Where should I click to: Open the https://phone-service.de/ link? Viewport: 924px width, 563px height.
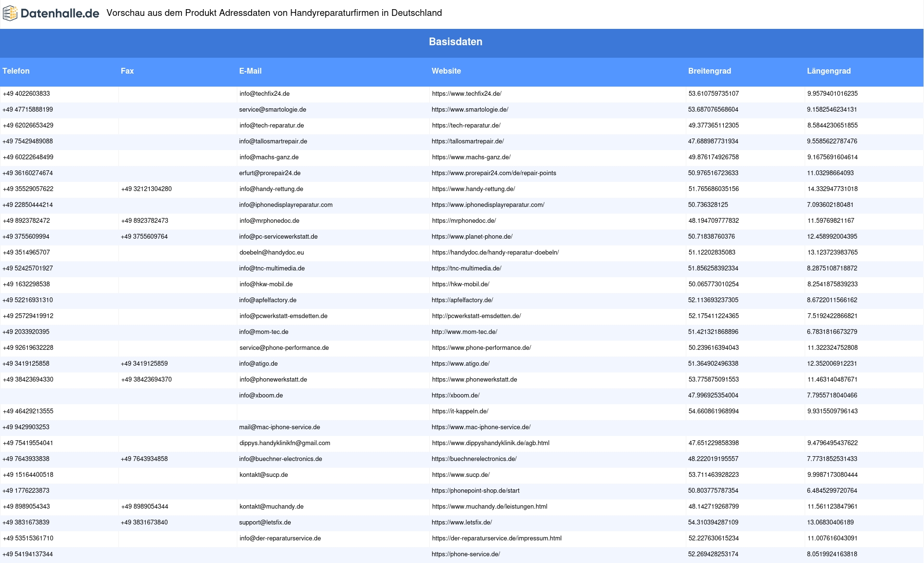point(466,554)
